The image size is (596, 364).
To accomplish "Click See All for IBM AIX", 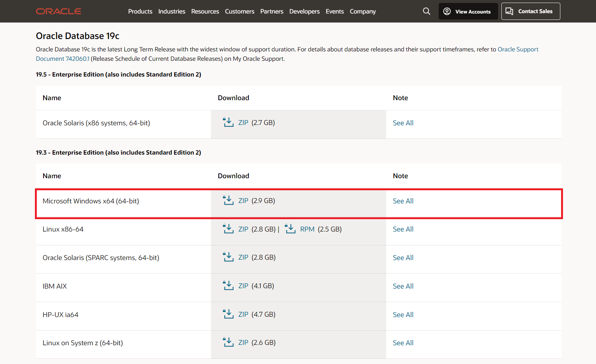I will coord(403,286).
